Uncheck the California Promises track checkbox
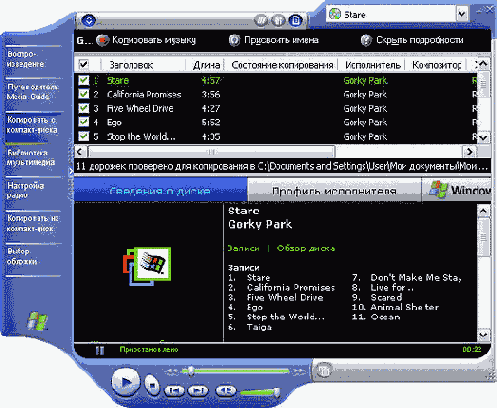497x408 pixels. pos(83,94)
